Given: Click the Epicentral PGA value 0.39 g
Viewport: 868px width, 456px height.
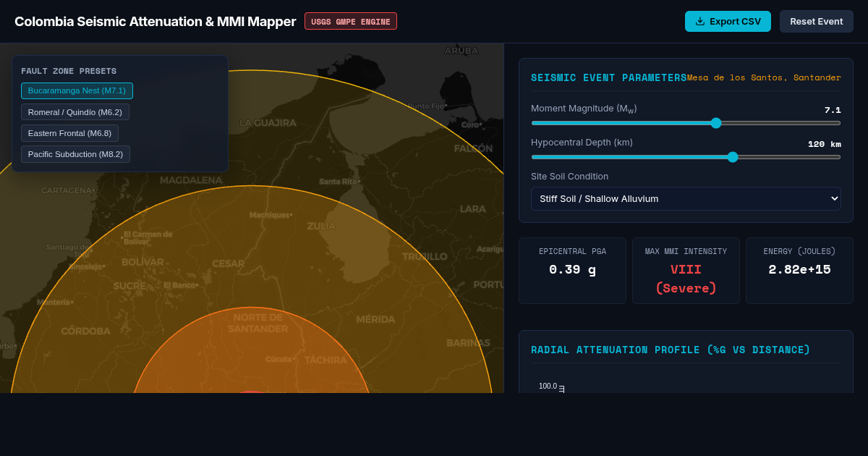Looking at the screenshot, I should click(572, 269).
